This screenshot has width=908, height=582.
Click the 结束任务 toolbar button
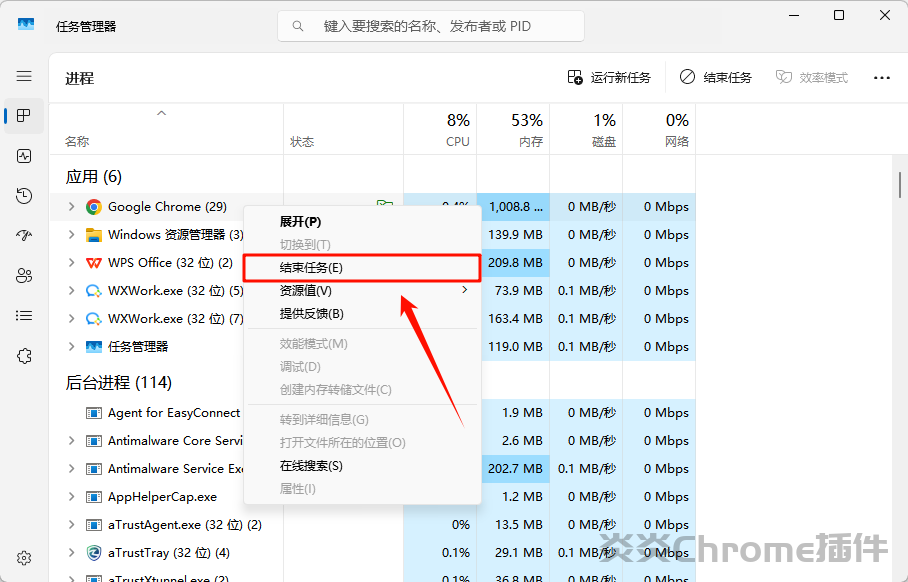point(716,77)
